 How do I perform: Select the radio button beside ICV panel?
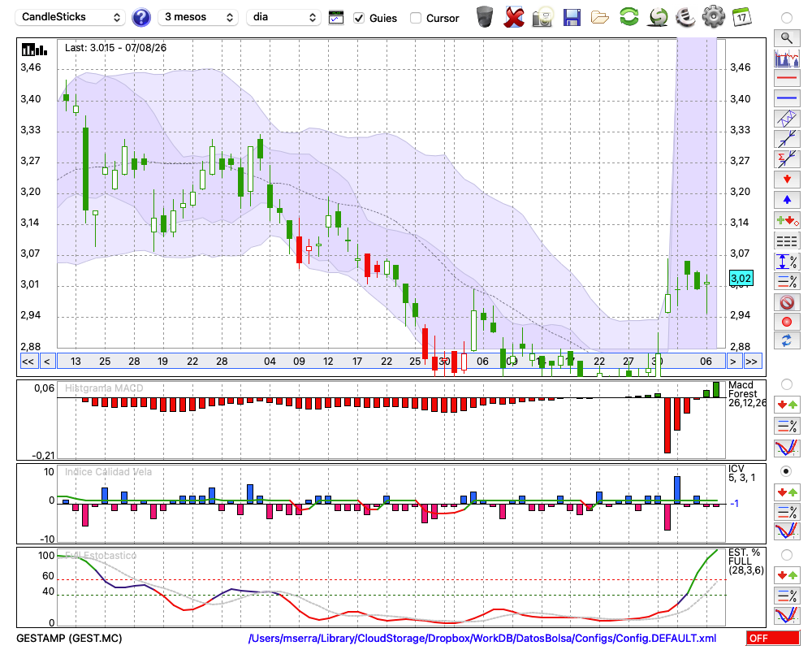click(x=786, y=472)
